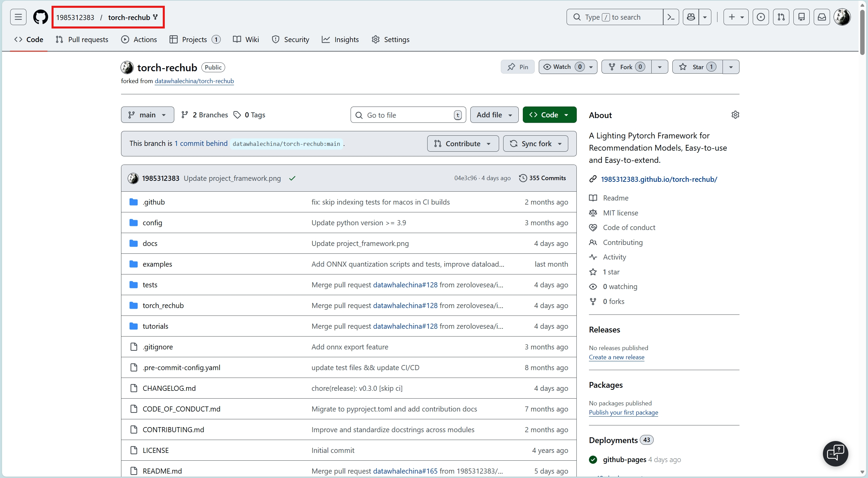
Task: Open the Sync fork dropdown
Action: click(536, 144)
